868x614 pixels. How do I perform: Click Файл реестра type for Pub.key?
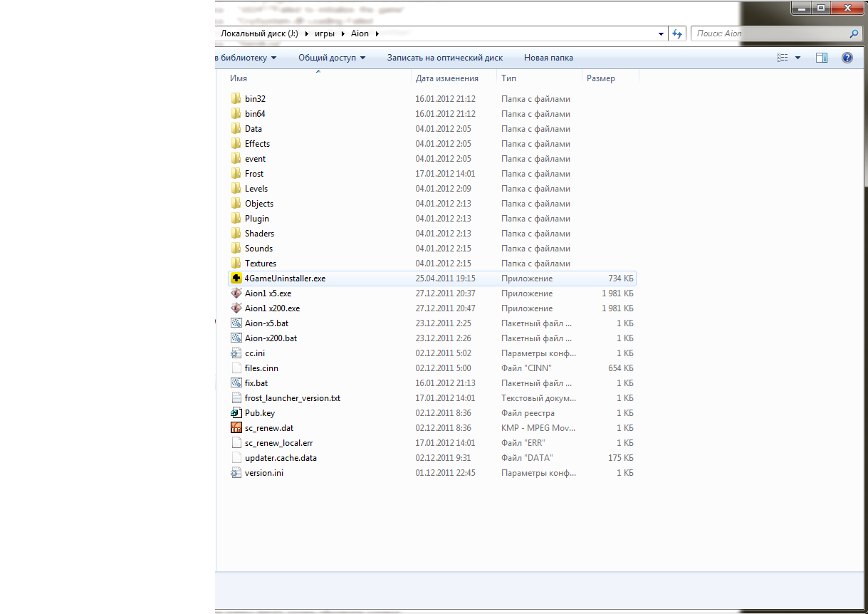point(528,413)
